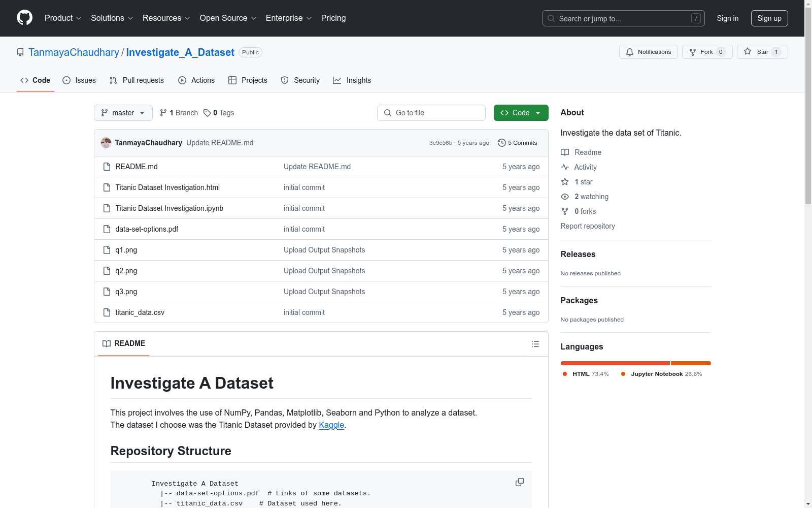Screen dimensions: 812x508
Task: Click the bell icon in Notifications
Action: pos(630,52)
